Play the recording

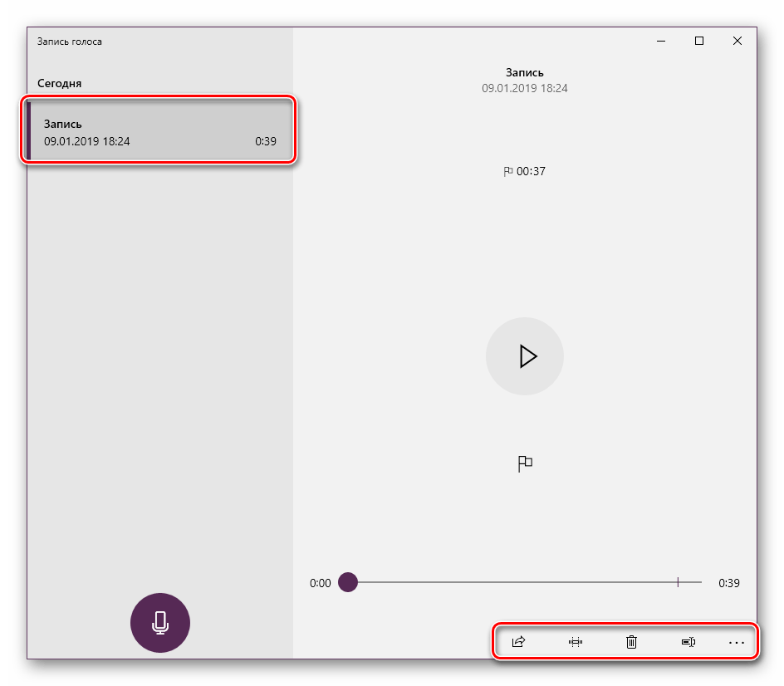pos(525,356)
